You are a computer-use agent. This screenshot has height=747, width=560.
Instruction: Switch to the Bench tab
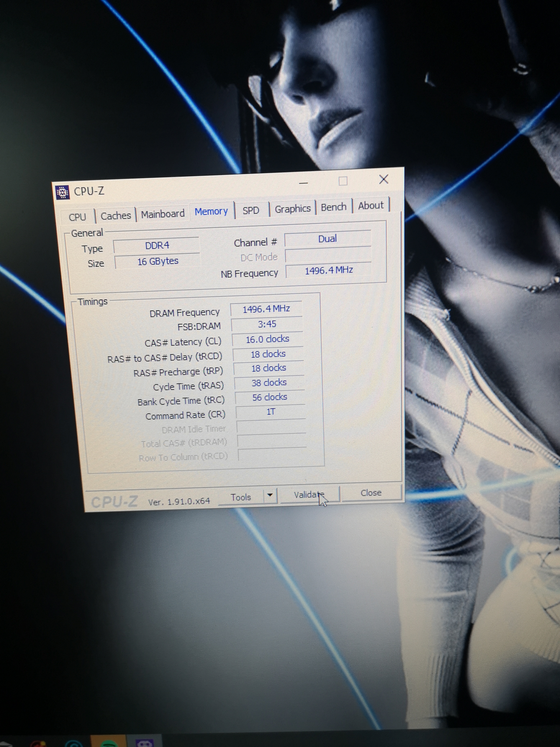333,207
